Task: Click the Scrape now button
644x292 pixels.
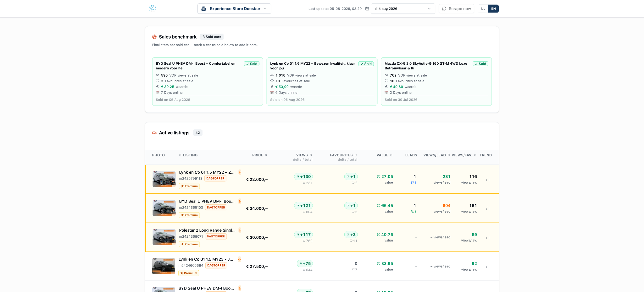Action: (x=456, y=9)
